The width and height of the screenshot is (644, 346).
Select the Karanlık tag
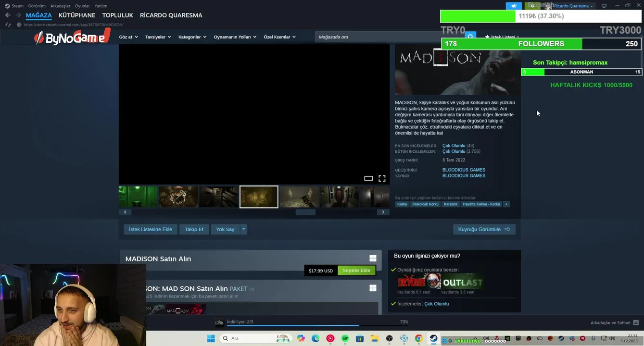coord(451,204)
